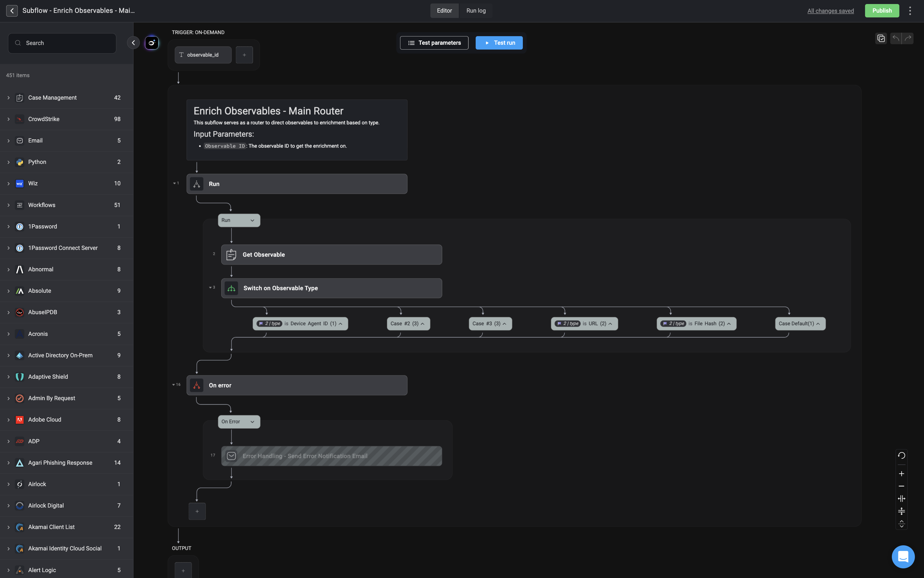Click the multi-select steps icon
The width and height of the screenshot is (924, 578).
(881, 38)
